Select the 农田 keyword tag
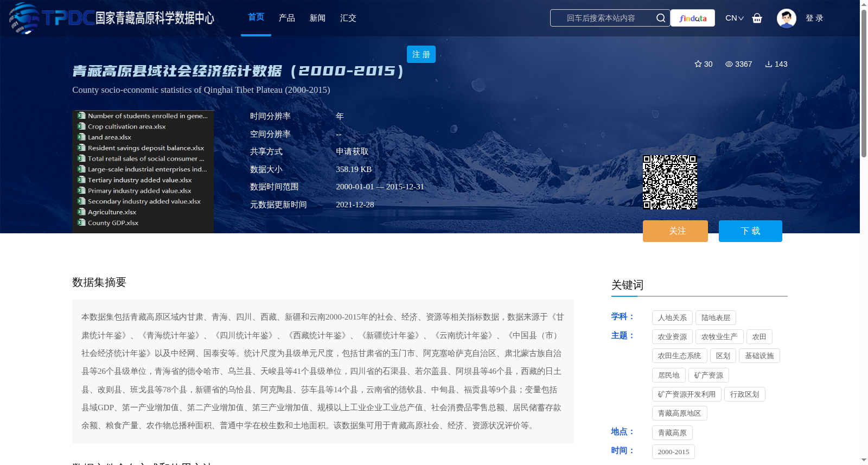 tap(759, 337)
